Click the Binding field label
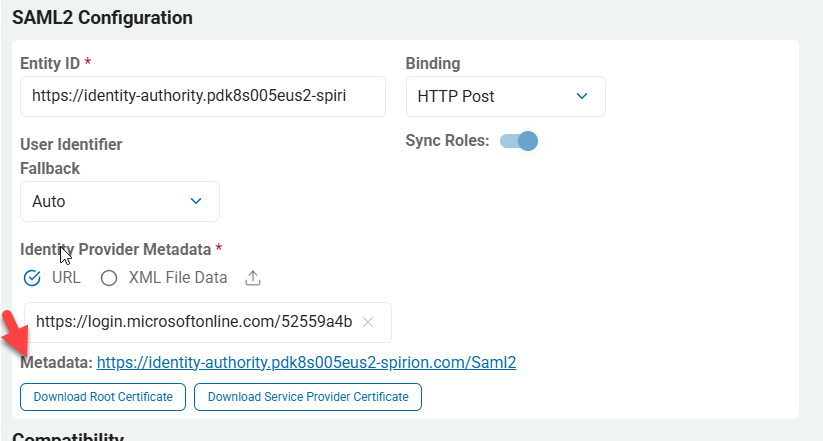This screenshot has height=441, width=823. (433, 63)
